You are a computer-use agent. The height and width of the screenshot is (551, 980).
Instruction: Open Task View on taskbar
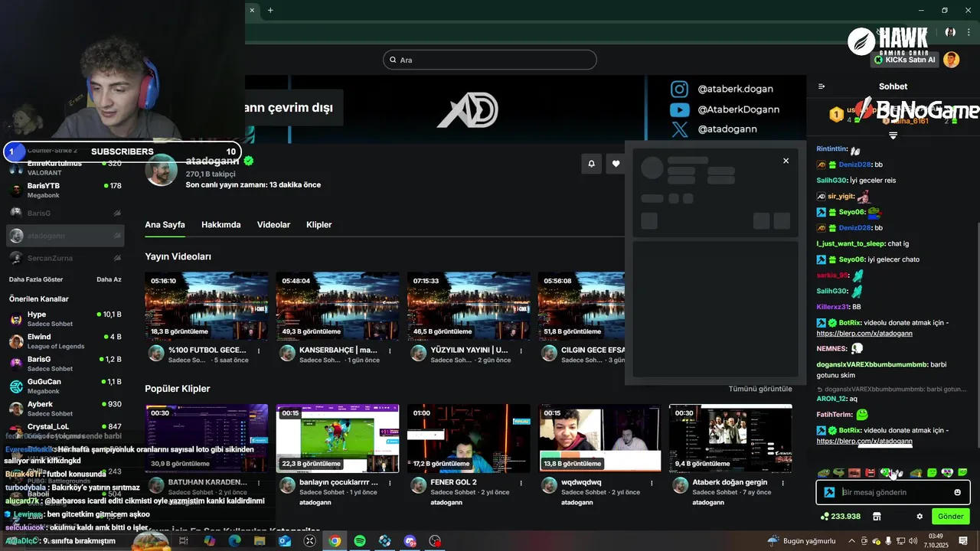[184, 541]
